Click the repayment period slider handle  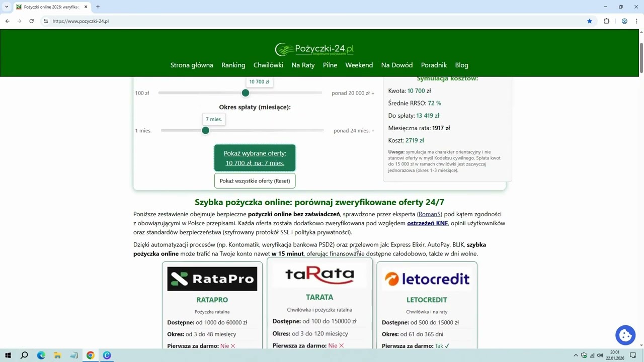tap(205, 130)
